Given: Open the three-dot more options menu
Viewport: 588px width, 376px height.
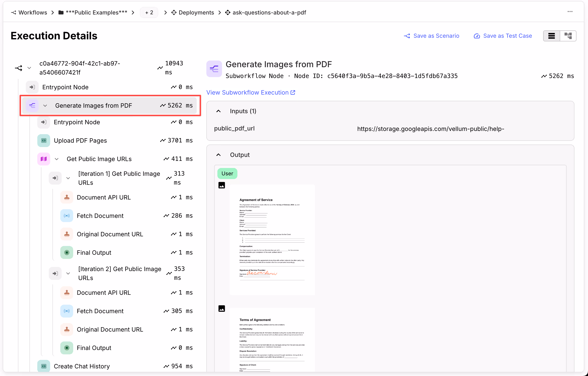Looking at the screenshot, I should coord(570,12).
